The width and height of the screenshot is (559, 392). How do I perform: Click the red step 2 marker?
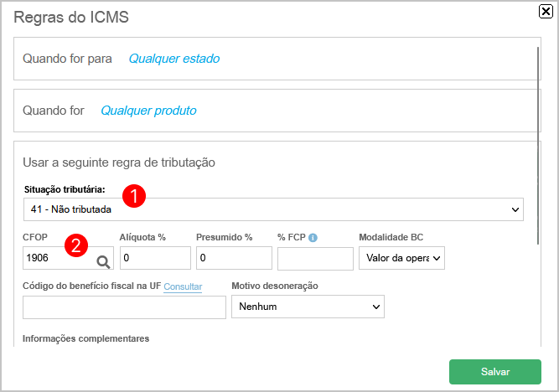[76, 245]
